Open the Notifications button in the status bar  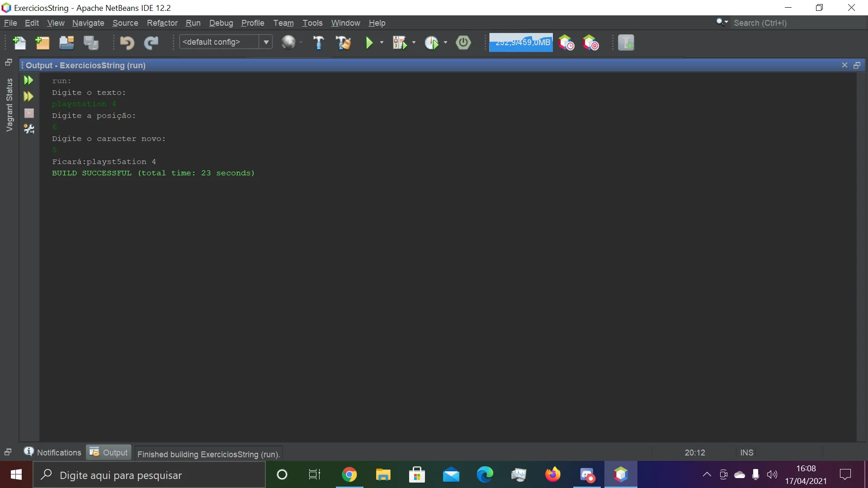[x=52, y=452]
